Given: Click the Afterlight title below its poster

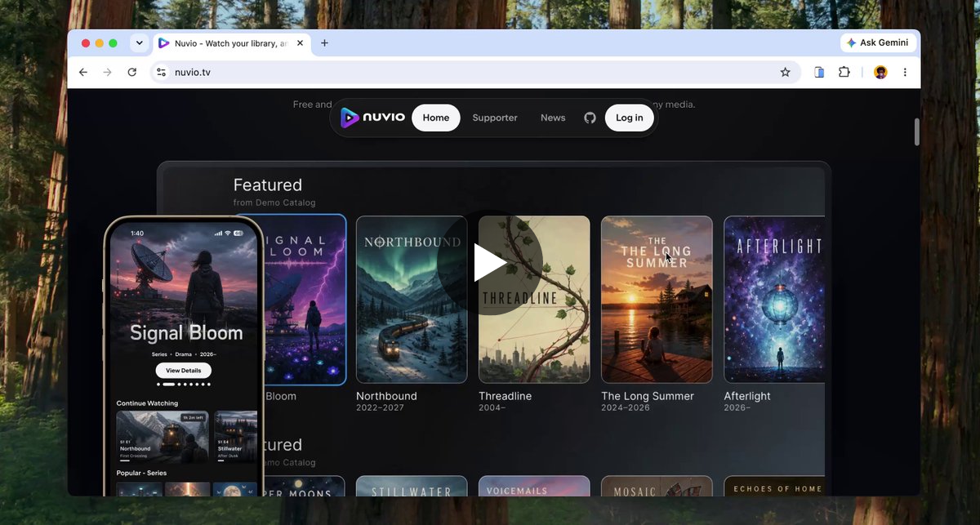Looking at the screenshot, I should [x=747, y=396].
